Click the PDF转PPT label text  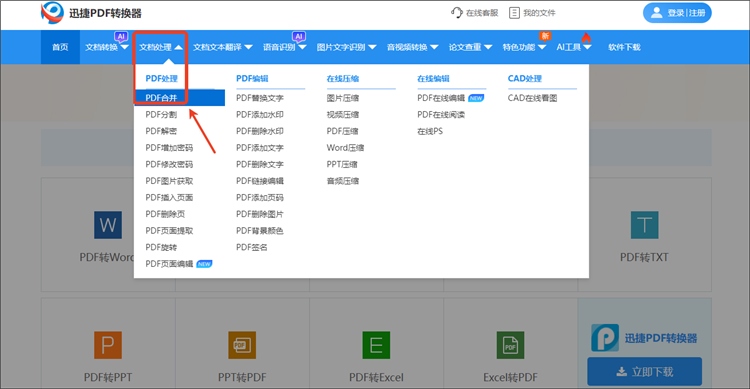point(108,378)
